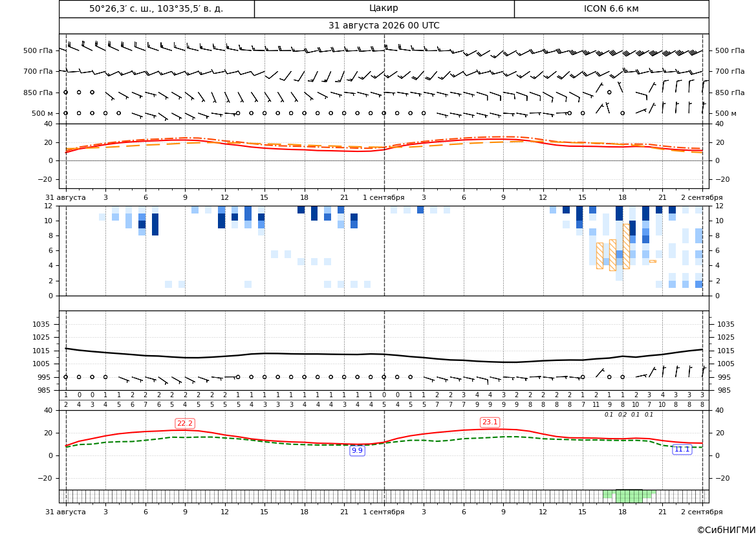
Task: Click the 1 сентября label on bottom axis
Action: pyautogui.click(x=383, y=512)
